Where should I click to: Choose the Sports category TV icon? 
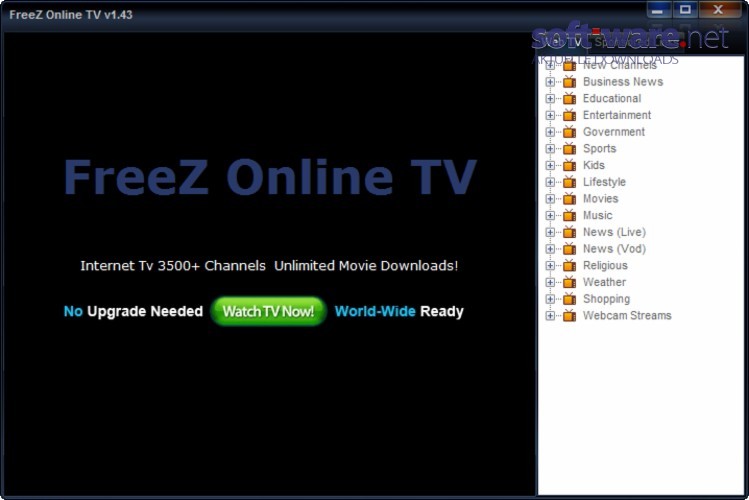(569, 149)
